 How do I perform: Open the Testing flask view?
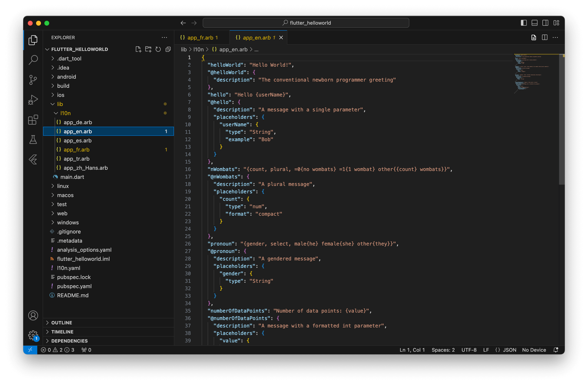tap(33, 140)
